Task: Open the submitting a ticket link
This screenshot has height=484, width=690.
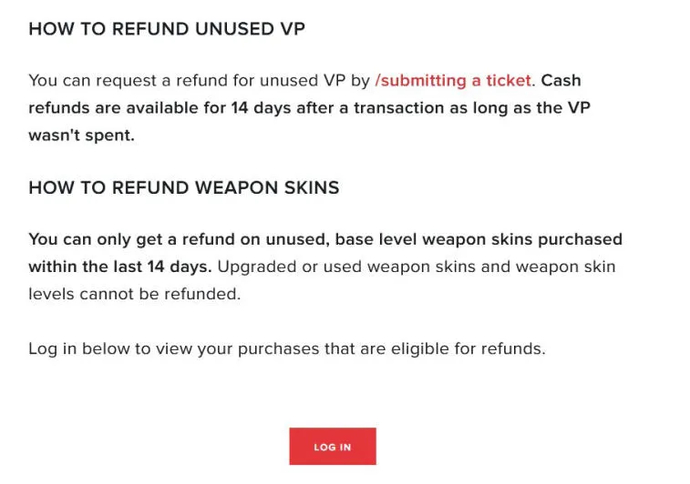Action: (x=454, y=80)
